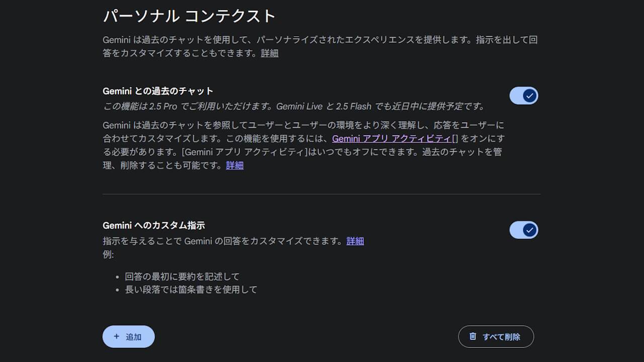Select the example 回答の最初に要約を記述して
644x362 pixels.
click(182, 277)
